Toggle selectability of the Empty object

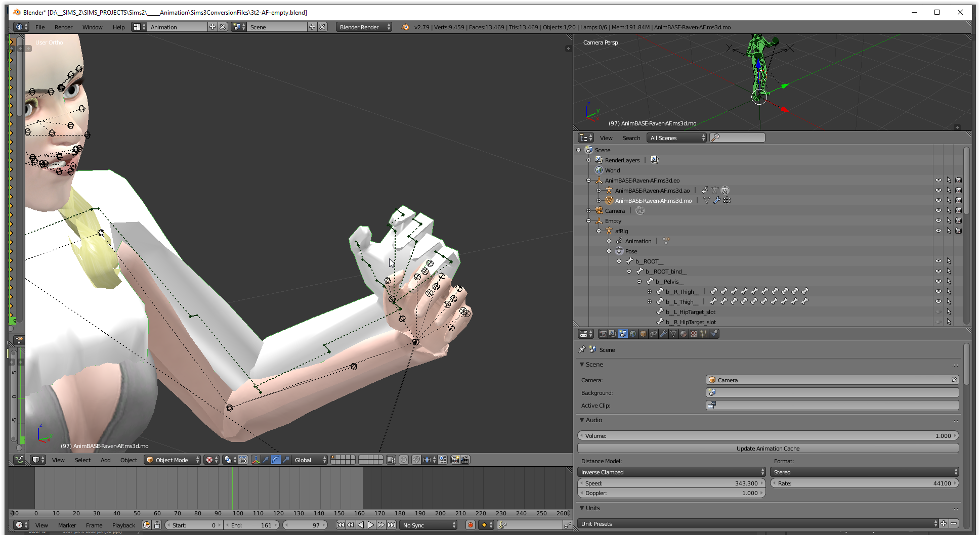949,221
